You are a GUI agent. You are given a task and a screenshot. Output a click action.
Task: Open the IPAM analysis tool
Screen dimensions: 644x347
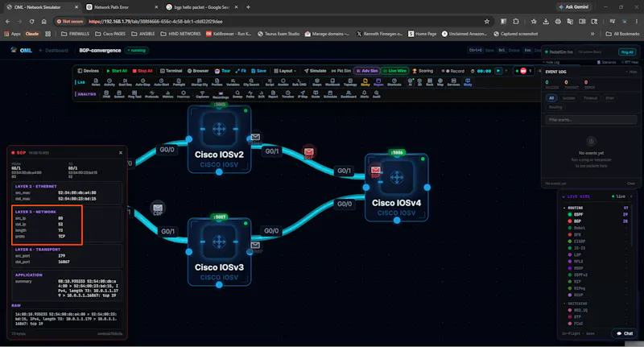point(106,94)
